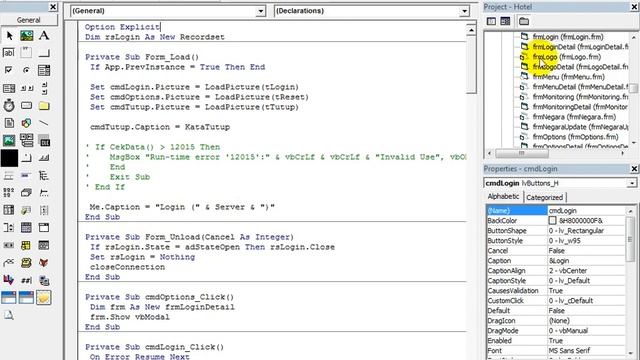640x360 pixels.
Task: Select the CaptionAlign property row
Action: pyautogui.click(x=556, y=271)
